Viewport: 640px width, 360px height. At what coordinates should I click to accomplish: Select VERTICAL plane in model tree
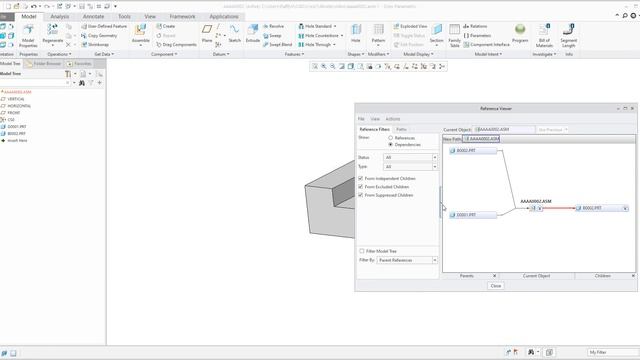13,99
